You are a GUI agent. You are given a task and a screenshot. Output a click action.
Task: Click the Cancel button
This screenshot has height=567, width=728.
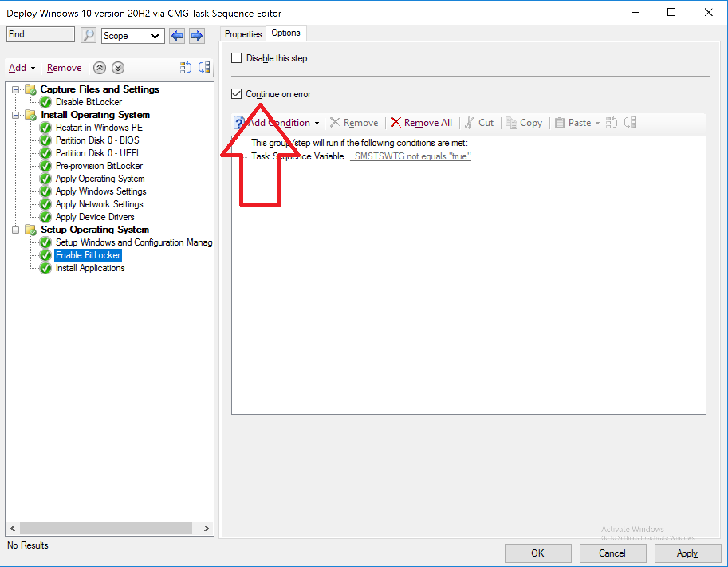pyautogui.click(x=612, y=553)
